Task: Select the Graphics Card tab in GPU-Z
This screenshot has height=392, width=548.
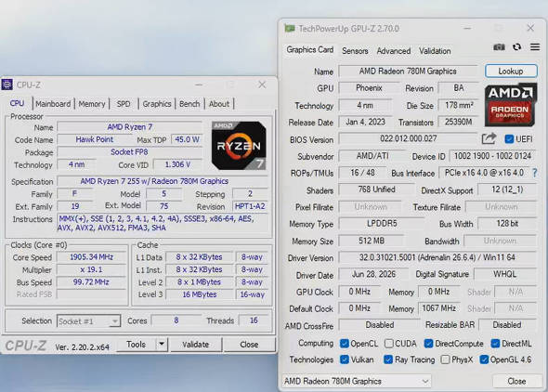Action: [x=310, y=49]
